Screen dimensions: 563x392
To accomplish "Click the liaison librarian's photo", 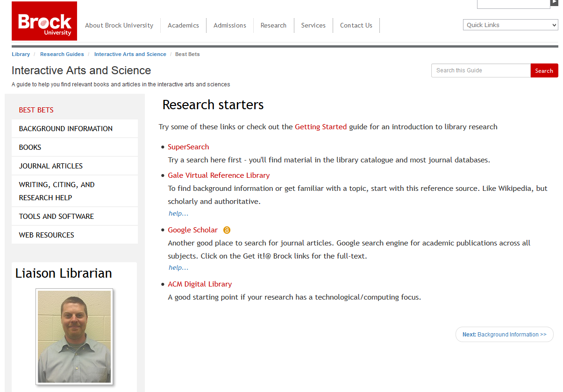I will click(x=74, y=336).
